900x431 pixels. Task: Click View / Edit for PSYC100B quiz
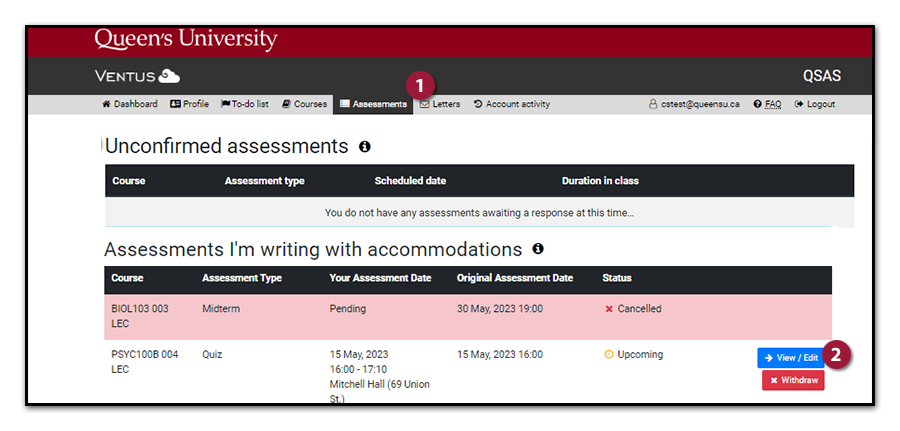coord(791,358)
